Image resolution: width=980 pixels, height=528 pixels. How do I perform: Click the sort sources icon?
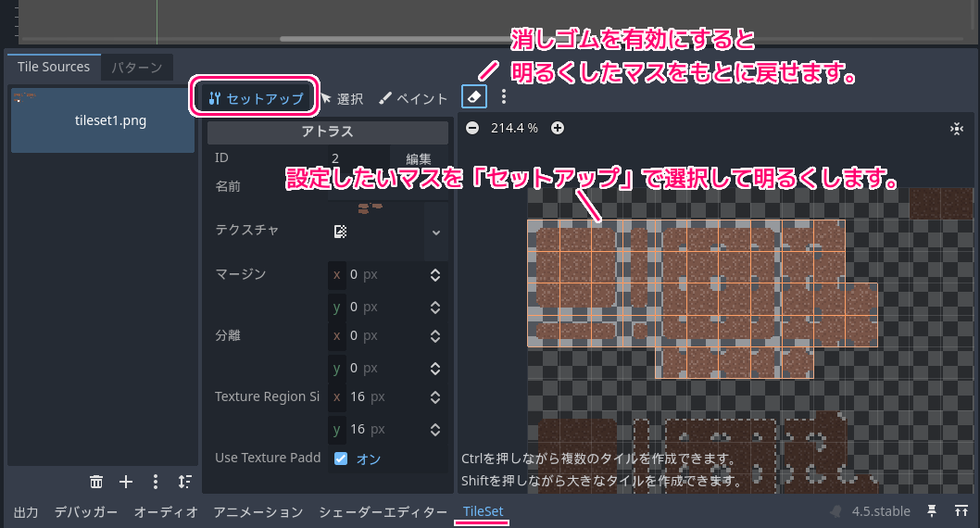(x=185, y=482)
